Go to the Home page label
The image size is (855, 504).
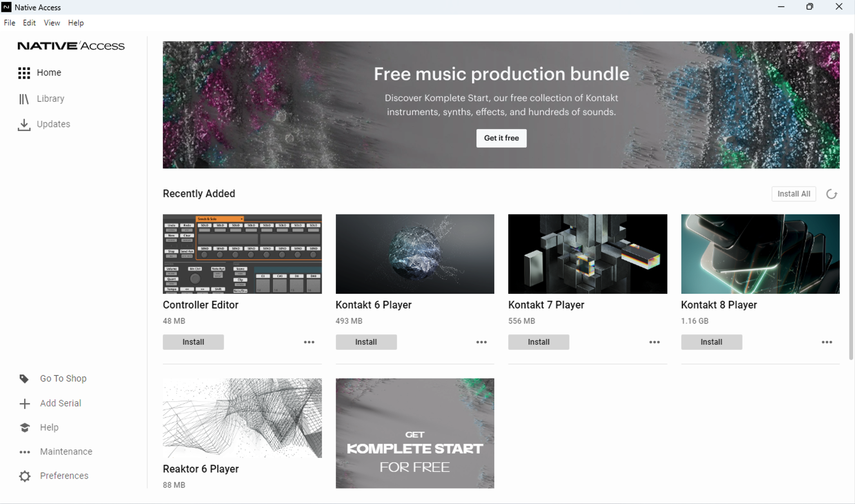pos(49,73)
